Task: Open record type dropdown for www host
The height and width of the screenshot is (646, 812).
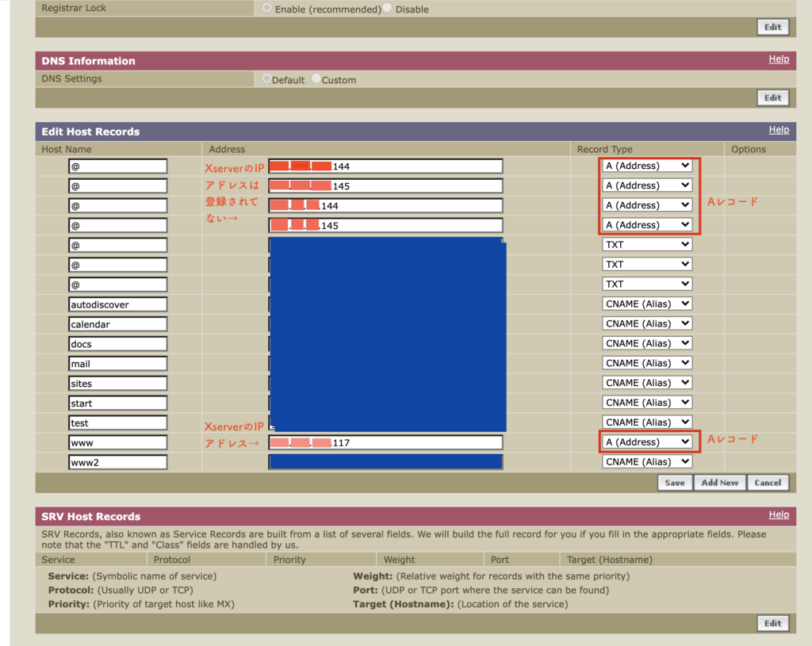Action: click(x=647, y=442)
